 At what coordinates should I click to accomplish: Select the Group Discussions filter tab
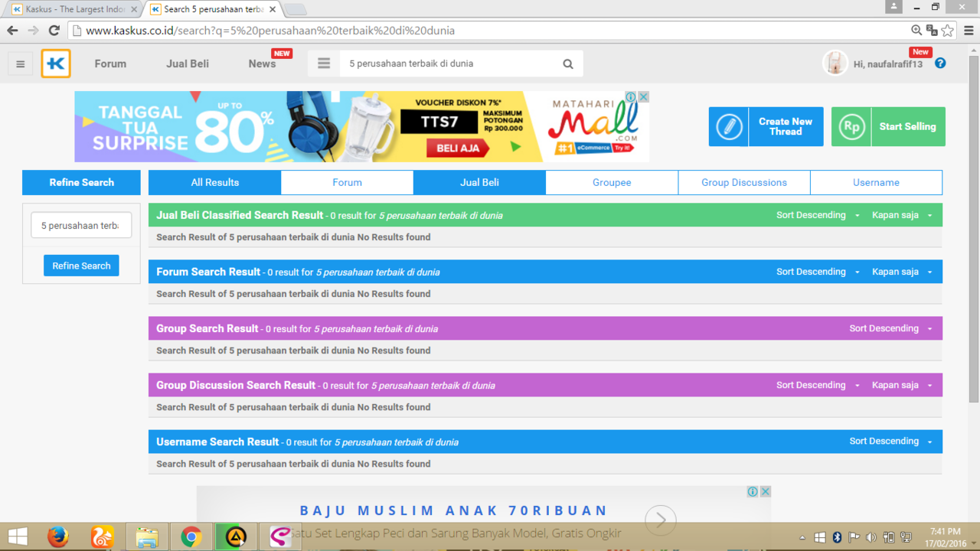tap(744, 182)
